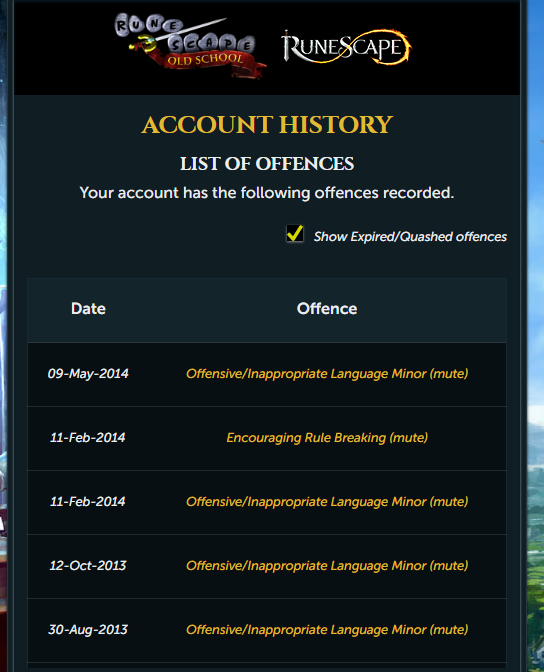Open the 09-May-2014 Offensive Language offence

(x=327, y=374)
